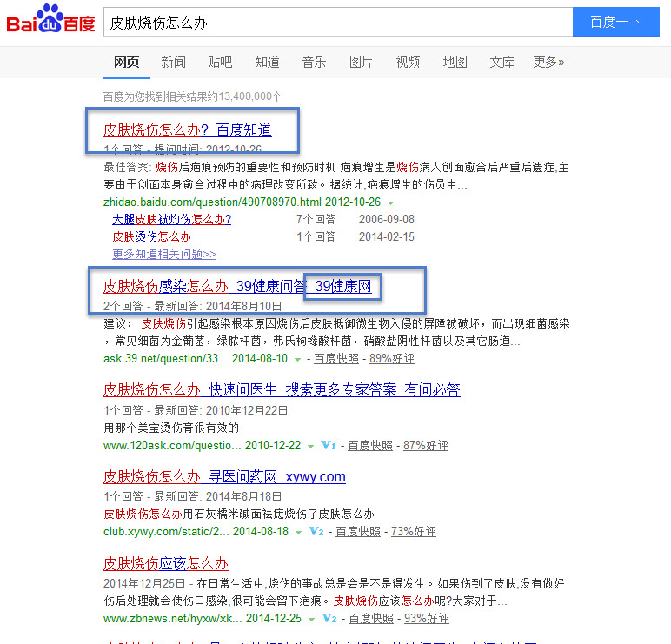Open the 知道 tab

coord(267,63)
